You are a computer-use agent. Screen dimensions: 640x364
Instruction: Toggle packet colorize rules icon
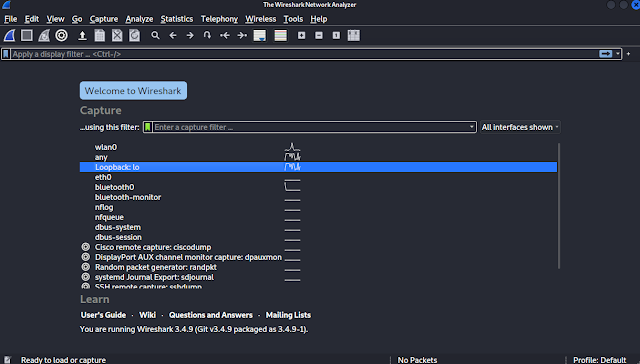pos(280,36)
